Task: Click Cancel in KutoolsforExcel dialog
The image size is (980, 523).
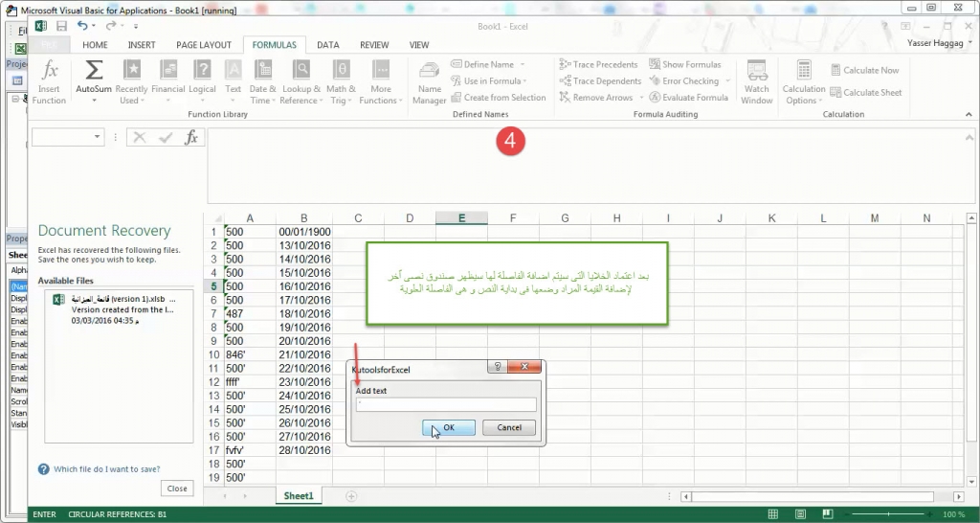Action: click(509, 427)
